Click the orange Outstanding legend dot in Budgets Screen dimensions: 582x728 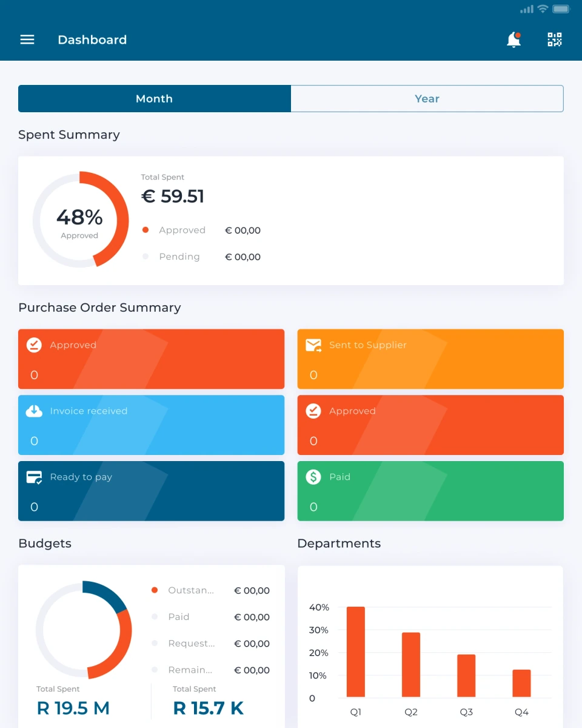click(x=155, y=590)
